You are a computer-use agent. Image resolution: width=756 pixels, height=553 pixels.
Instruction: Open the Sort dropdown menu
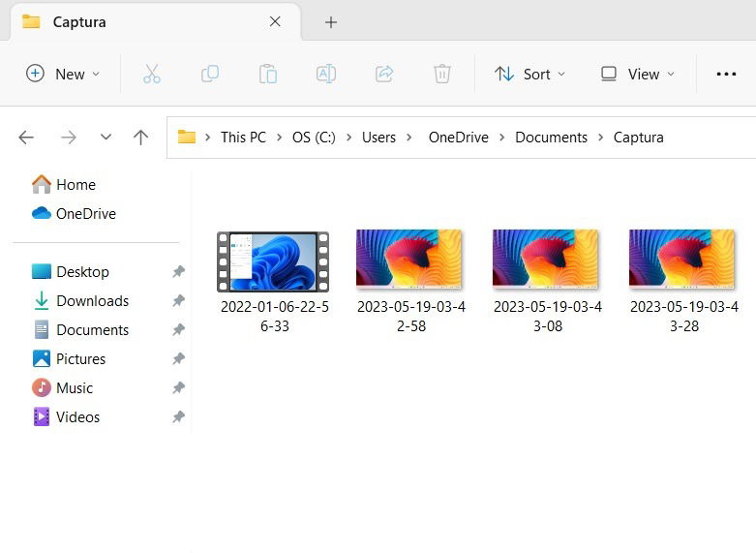click(529, 74)
